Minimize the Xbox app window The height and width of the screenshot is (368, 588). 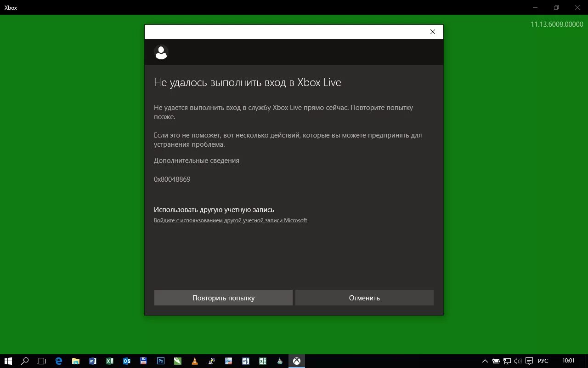[535, 7]
